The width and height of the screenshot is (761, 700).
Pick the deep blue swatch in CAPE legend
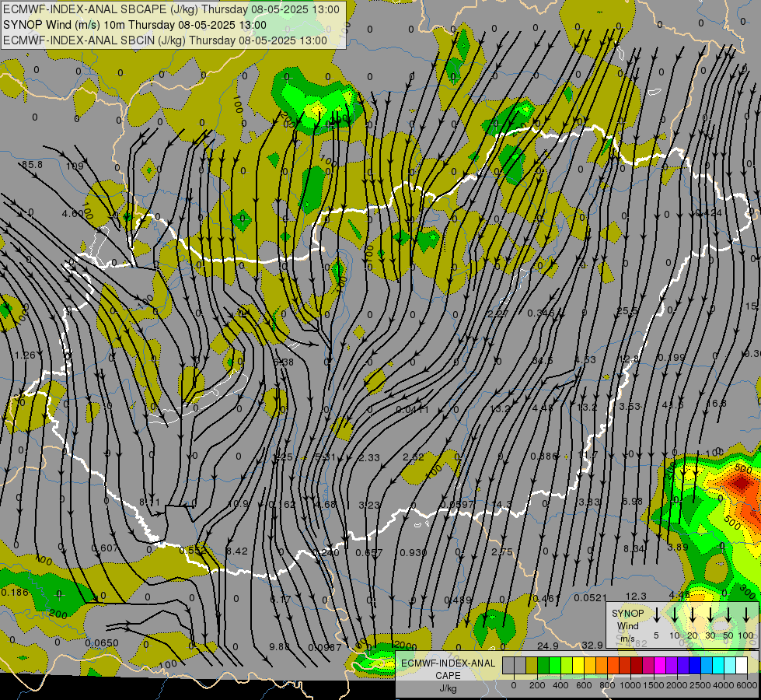pos(694,666)
